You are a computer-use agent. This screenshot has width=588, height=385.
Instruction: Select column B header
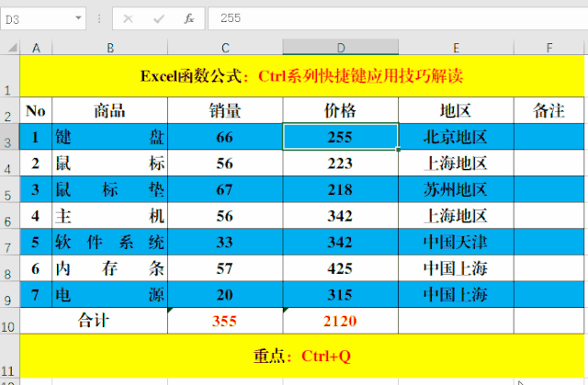110,48
